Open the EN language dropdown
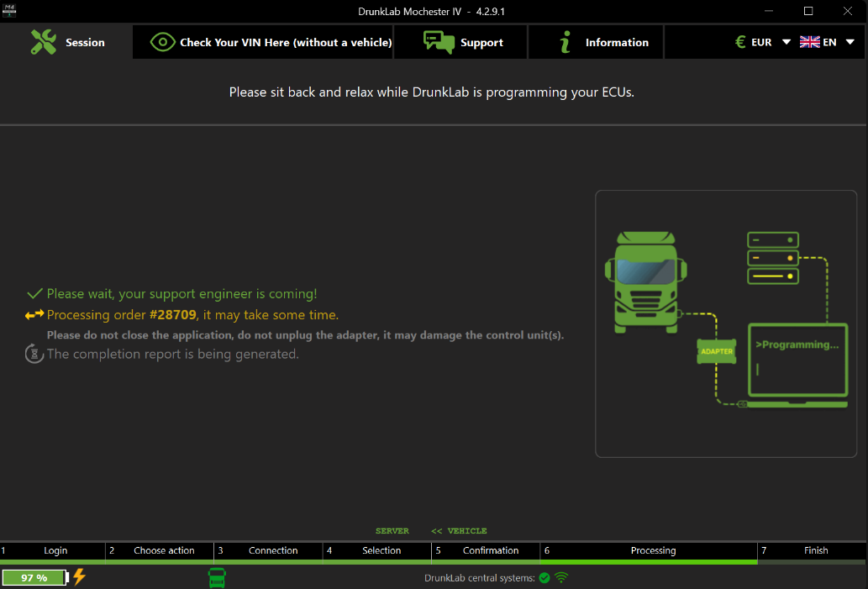The width and height of the screenshot is (868, 589). (x=849, y=41)
